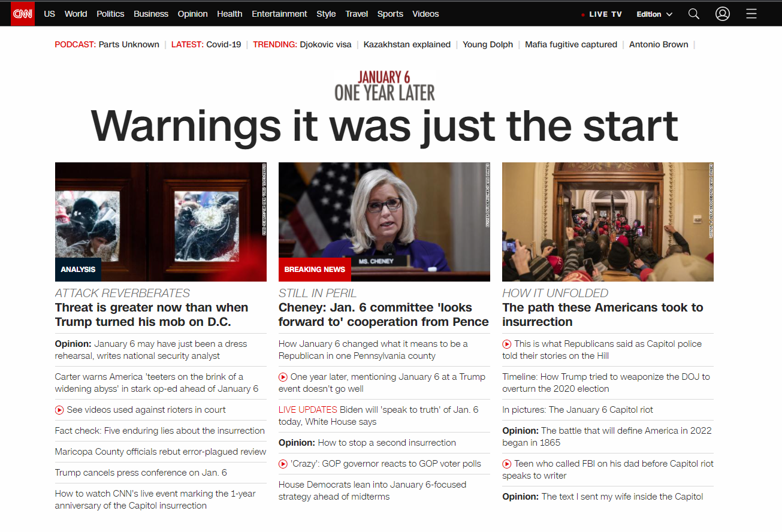This screenshot has width=782, height=532.
Task: Open the latest Covid-19 link
Action: tap(224, 44)
